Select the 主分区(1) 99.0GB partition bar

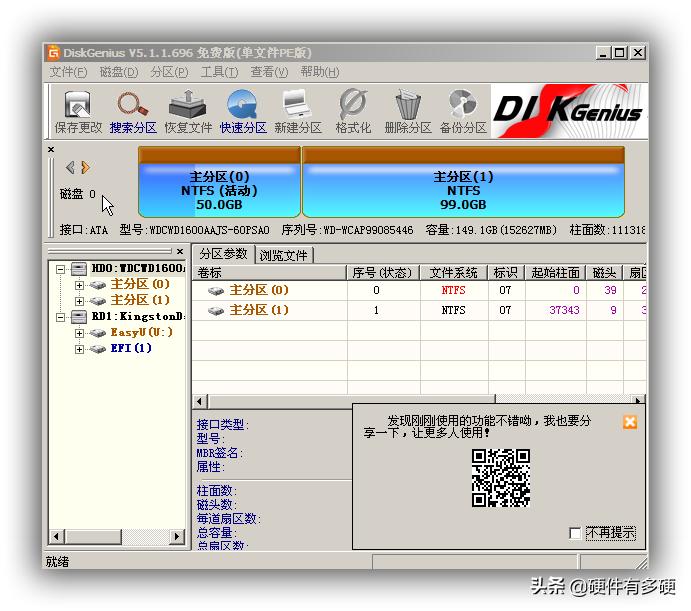tap(463, 183)
